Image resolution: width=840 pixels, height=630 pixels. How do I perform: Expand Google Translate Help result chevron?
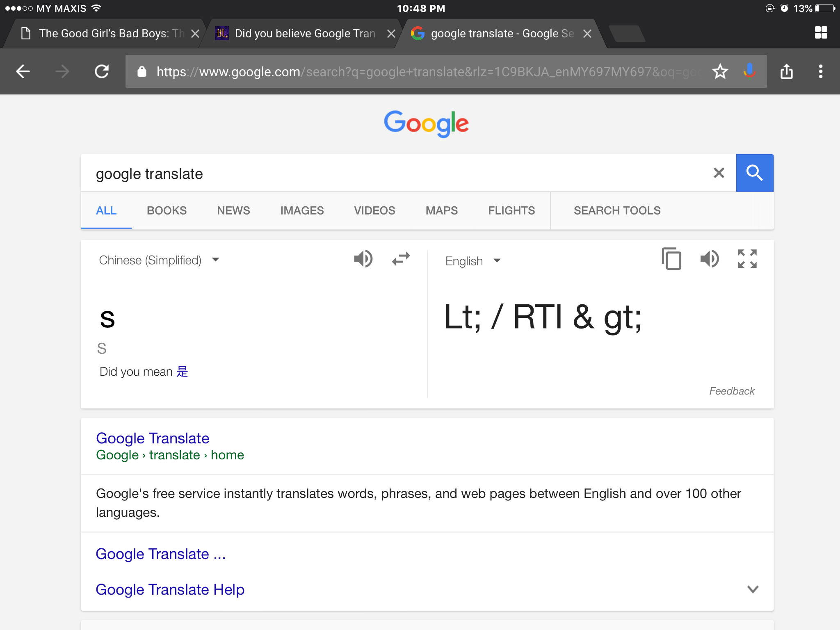click(753, 589)
